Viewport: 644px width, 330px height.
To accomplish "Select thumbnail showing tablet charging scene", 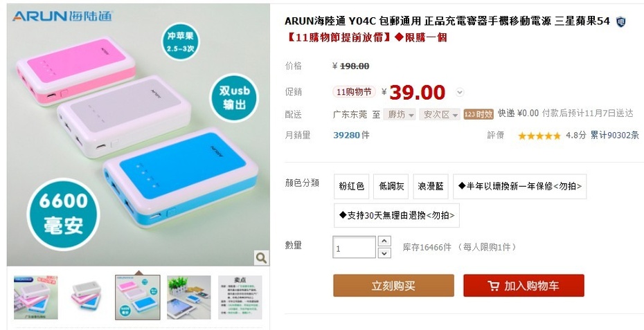I will click(x=189, y=297).
